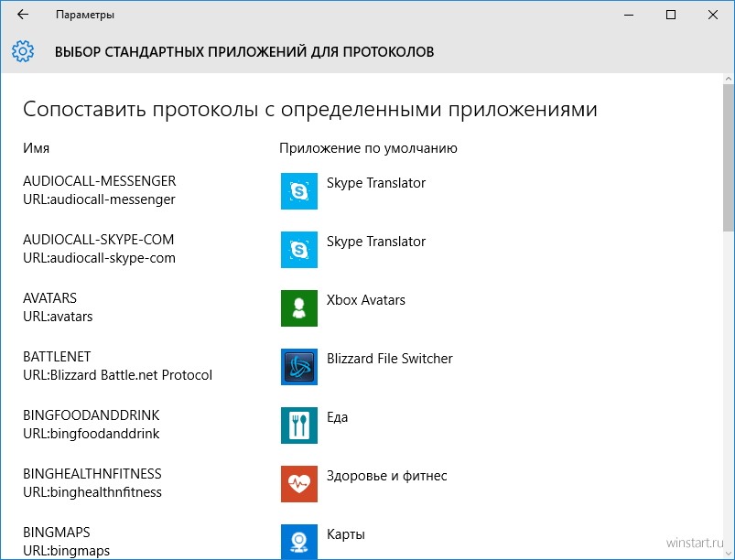Go back with the arrow button

coord(23,15)
